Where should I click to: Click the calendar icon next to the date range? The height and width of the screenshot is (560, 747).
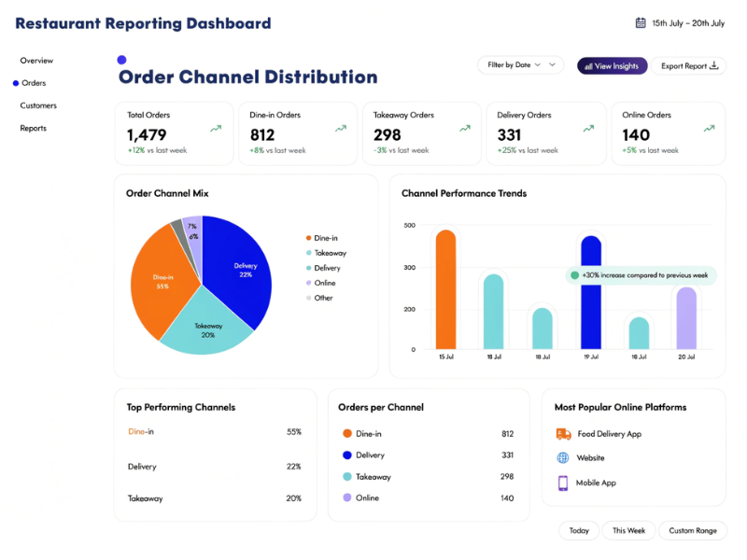[x=641, y=21]
